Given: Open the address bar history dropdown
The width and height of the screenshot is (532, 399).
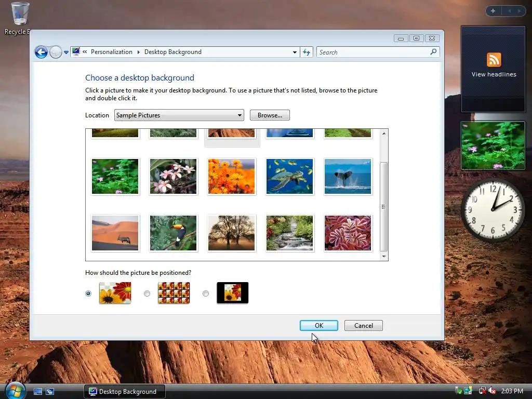Looking at the screenshot, I should pyautogui.click(x=295, y=52).
